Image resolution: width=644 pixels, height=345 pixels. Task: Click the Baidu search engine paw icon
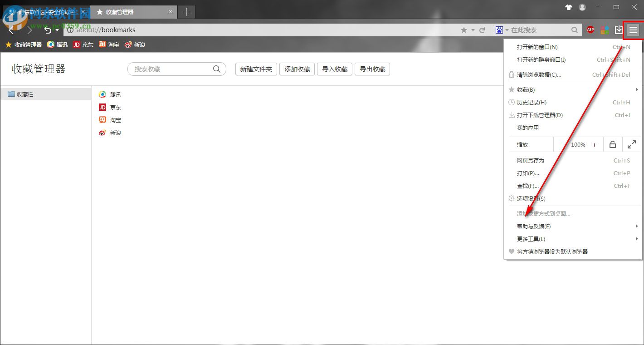499,30
